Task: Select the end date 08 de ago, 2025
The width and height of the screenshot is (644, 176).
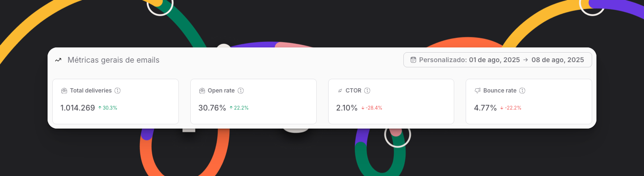Action: (557, 60)
